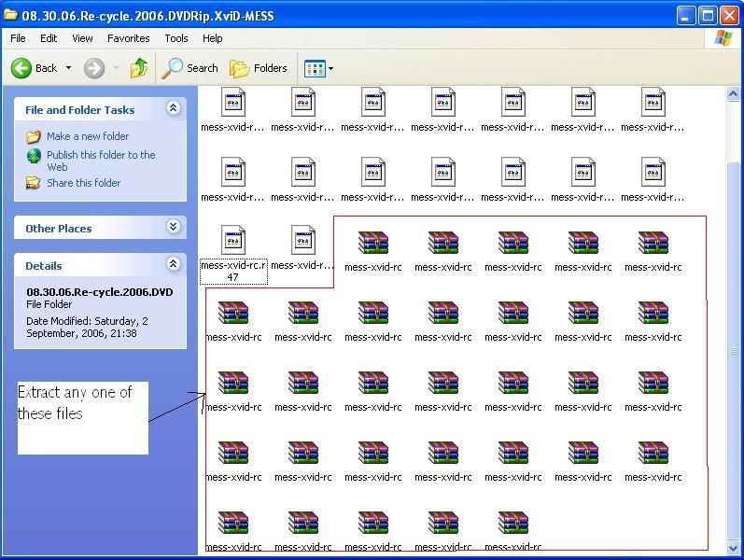Open the Help menu

[213, 38]
